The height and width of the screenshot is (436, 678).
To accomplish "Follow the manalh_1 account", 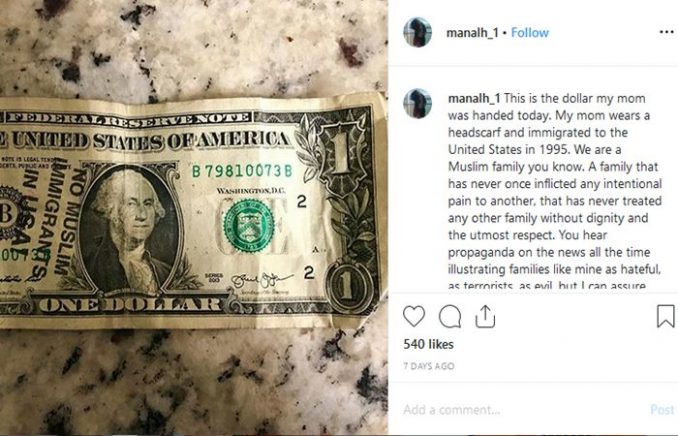I will [530, 32].
